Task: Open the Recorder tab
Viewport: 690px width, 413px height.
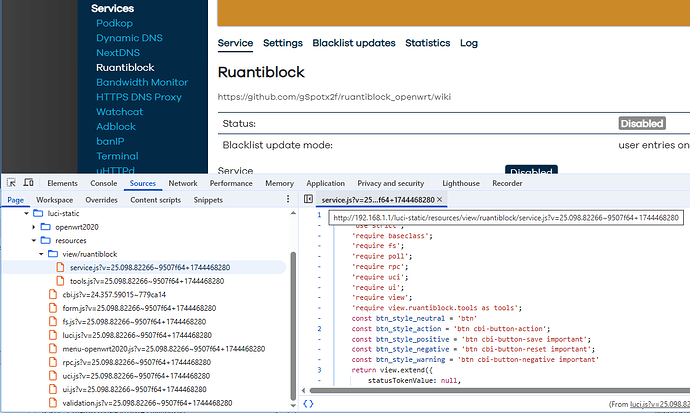Action: pos(507,183)
